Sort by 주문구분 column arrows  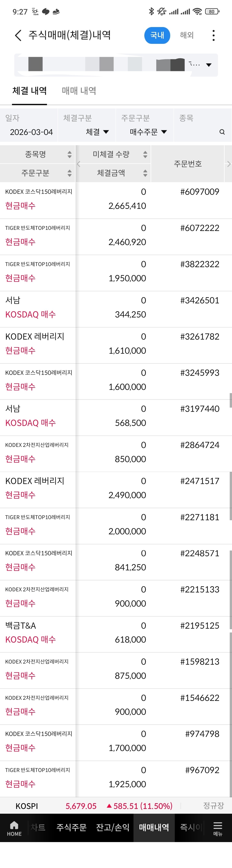click(x=70, y=173)
